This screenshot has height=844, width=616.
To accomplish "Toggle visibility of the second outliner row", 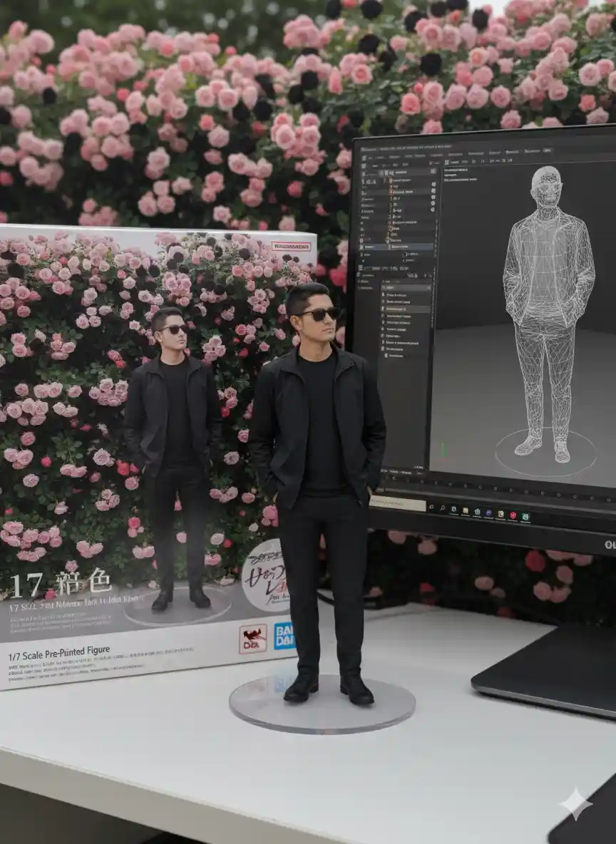I will [x=432, y=191].
